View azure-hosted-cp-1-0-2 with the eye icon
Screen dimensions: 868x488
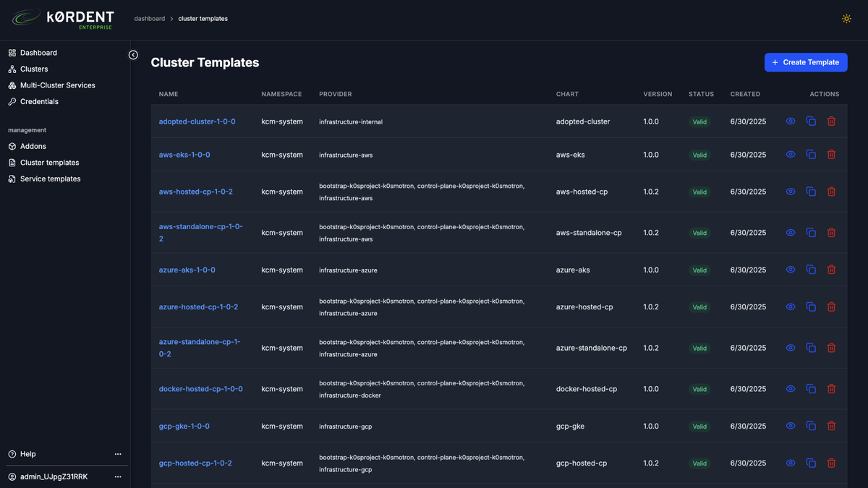click(791, 307)
